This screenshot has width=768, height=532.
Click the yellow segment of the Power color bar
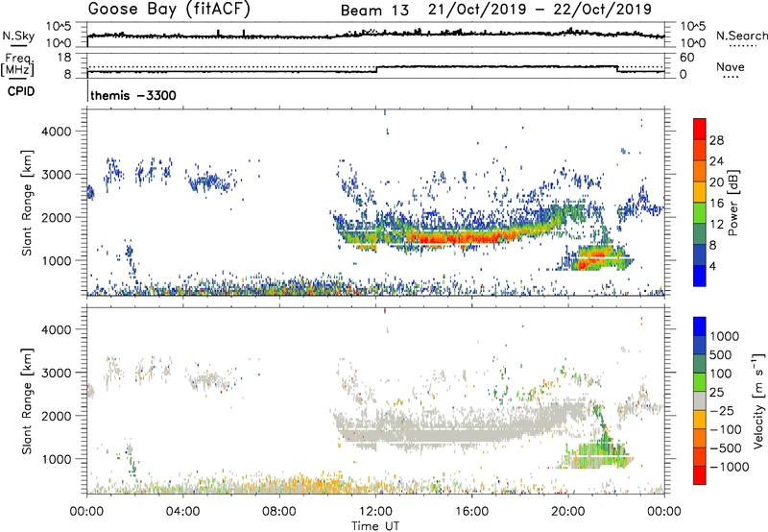(700, 192)
